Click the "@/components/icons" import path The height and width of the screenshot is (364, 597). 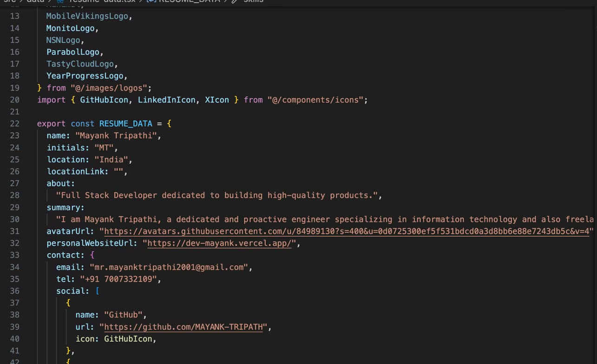(x=315, y=100)
